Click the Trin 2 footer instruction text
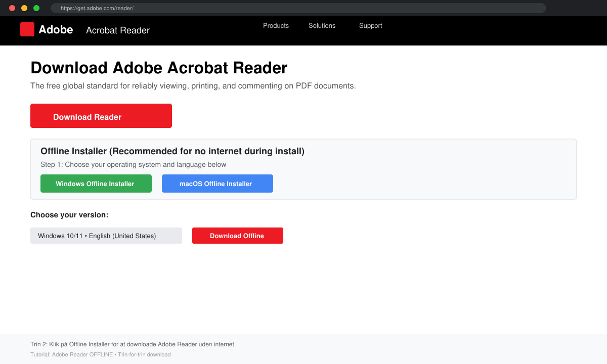The height and width of the screenshot is (364, 607). (132, 344)
